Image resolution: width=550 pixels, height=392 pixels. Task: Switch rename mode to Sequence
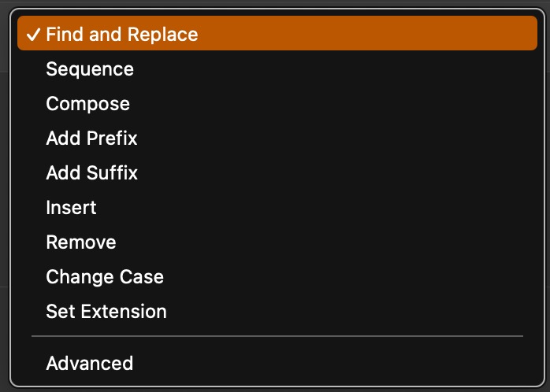[90, 69]
